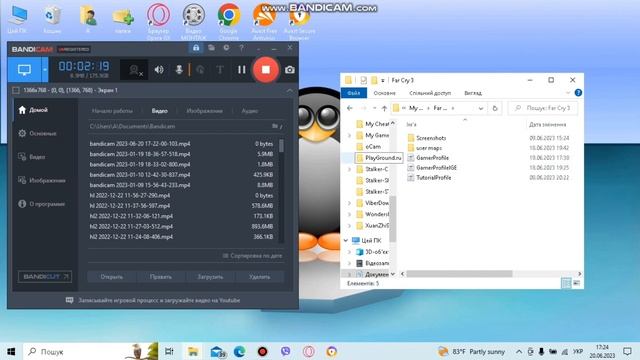Open Основные settings in Bandicam sidebar
The image size is (640, 360).
click(37, 133)
